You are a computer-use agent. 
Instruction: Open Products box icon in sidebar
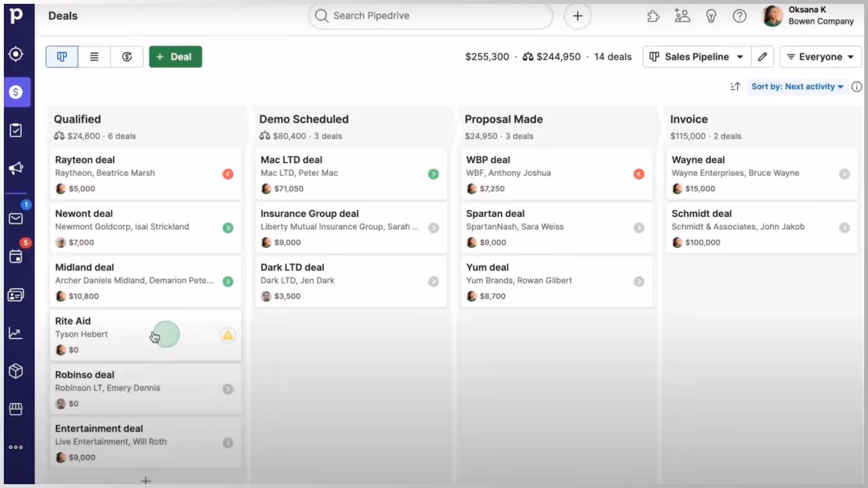point(16,371)
